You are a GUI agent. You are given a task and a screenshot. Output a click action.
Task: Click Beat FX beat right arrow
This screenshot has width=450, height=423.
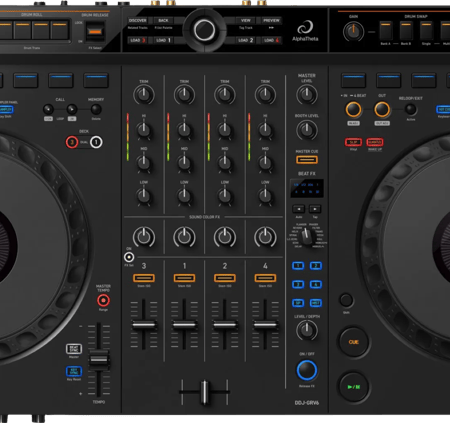(315, 209)
